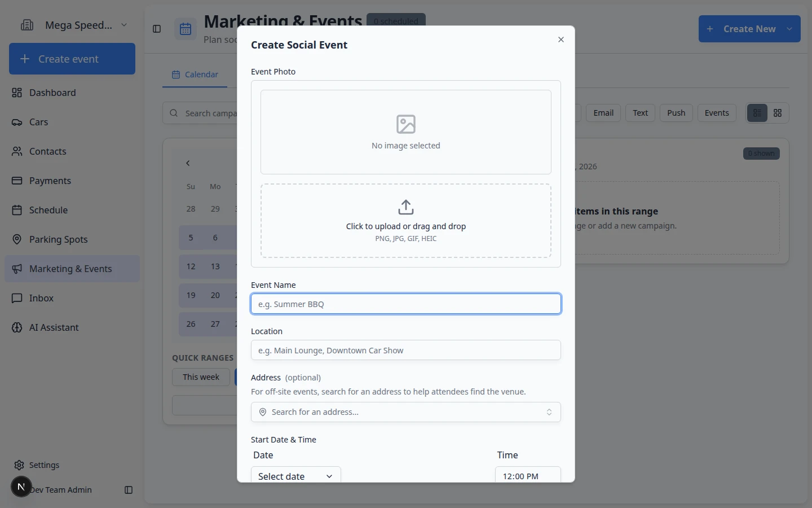
Task: Click the N user avatar
Action: [x=21, y=487]
